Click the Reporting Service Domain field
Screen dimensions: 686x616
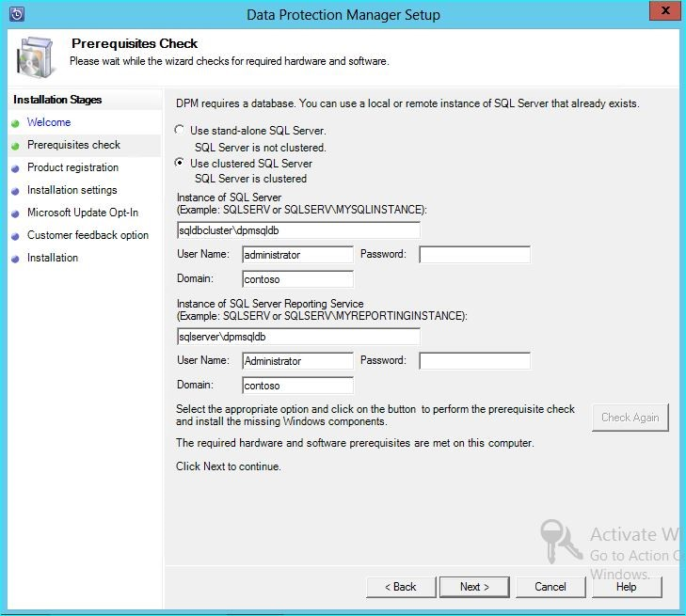click(297, 386)
